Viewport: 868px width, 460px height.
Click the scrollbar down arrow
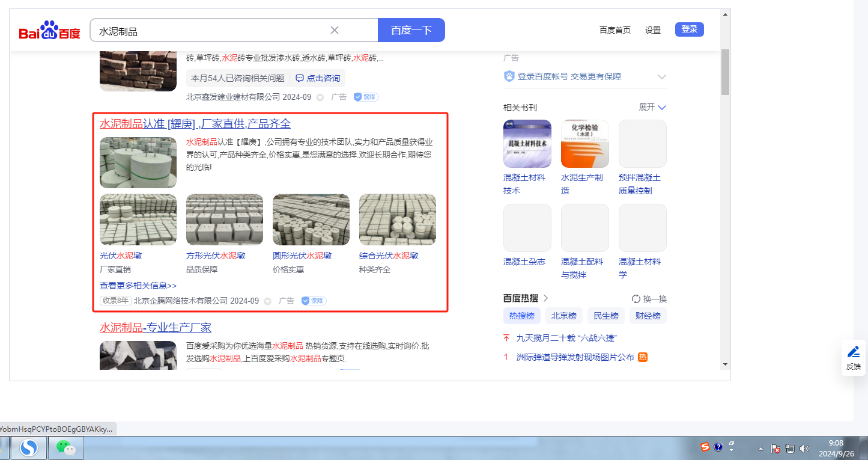[x=725, y=364]
